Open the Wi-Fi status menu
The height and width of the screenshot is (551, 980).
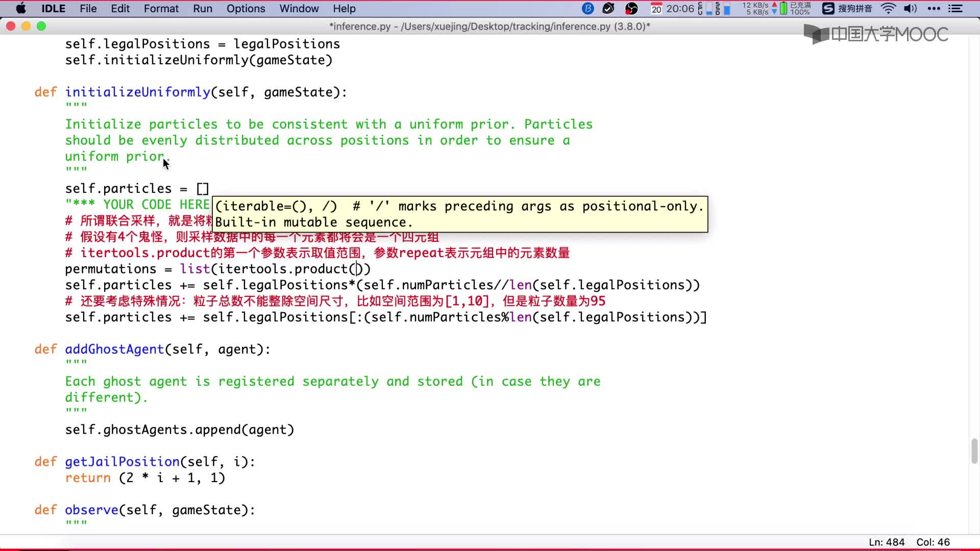889,9
